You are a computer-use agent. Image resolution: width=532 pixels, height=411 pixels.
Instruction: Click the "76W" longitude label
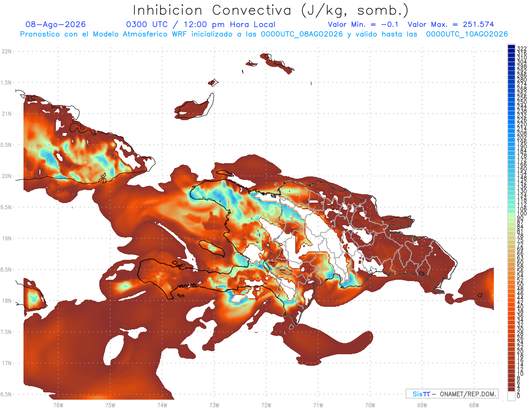pos(58,405)
